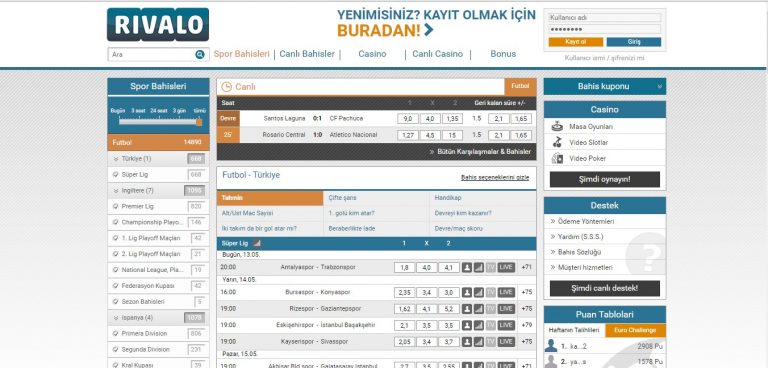Screen dimensions: 768x368
Task: Click LIVE icon for Bursaspor - Konyaspor
Action: coord(506,293)
